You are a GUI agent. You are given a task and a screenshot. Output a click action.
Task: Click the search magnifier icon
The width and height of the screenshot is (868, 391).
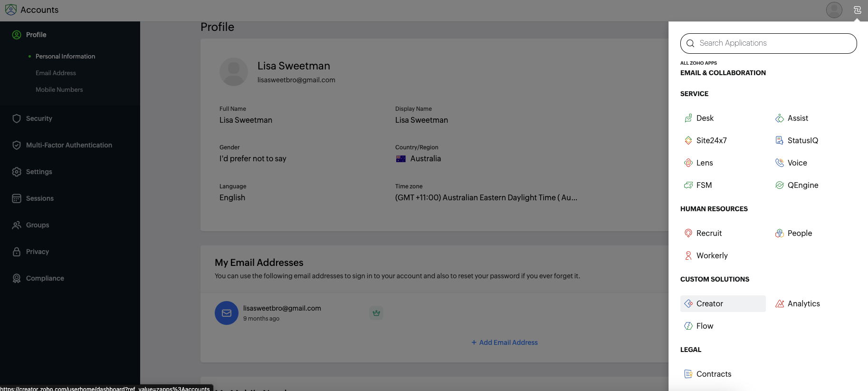(x=690, y=43)
